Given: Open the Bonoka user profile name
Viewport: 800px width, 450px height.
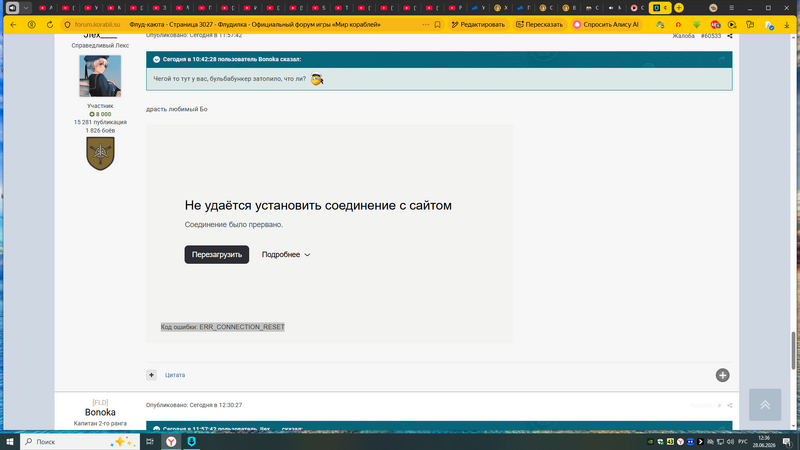Looking at the screenshot, I should [x=100, y=412].
